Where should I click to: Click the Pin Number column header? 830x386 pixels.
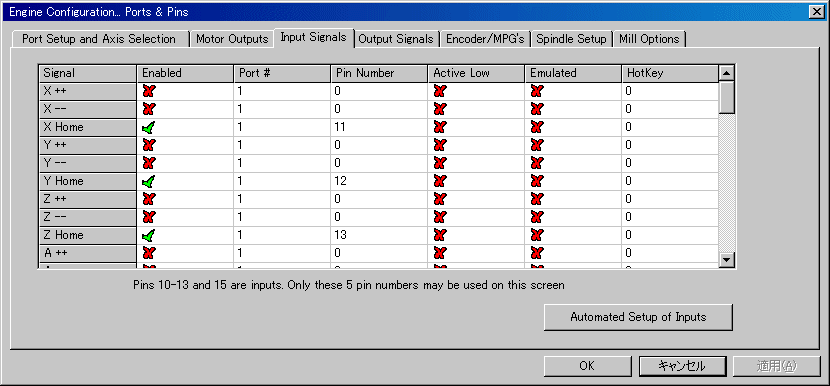point(379,73)
